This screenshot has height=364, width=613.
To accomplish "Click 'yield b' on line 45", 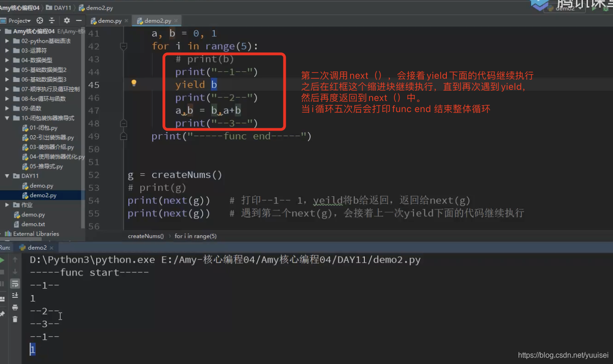I will click(196, 85).
